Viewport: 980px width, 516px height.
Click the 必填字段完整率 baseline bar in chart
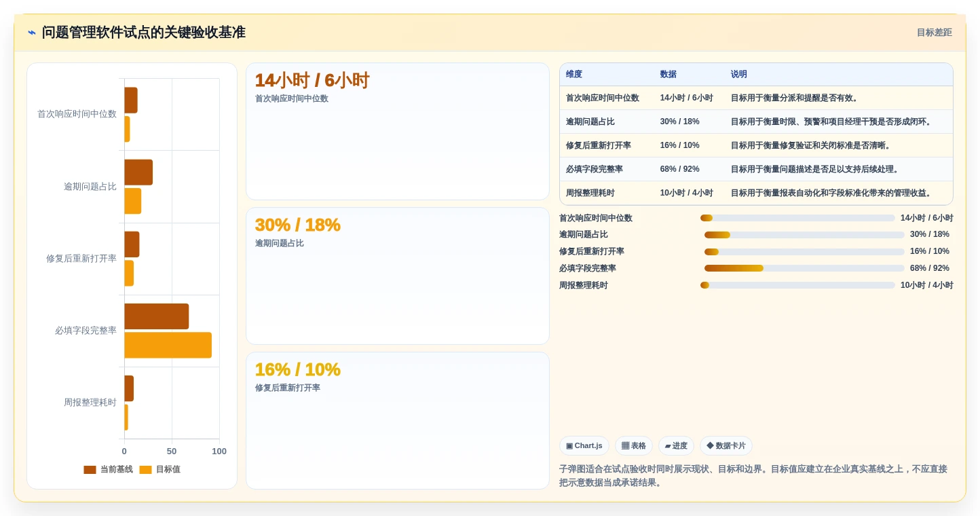click(156, 316)
